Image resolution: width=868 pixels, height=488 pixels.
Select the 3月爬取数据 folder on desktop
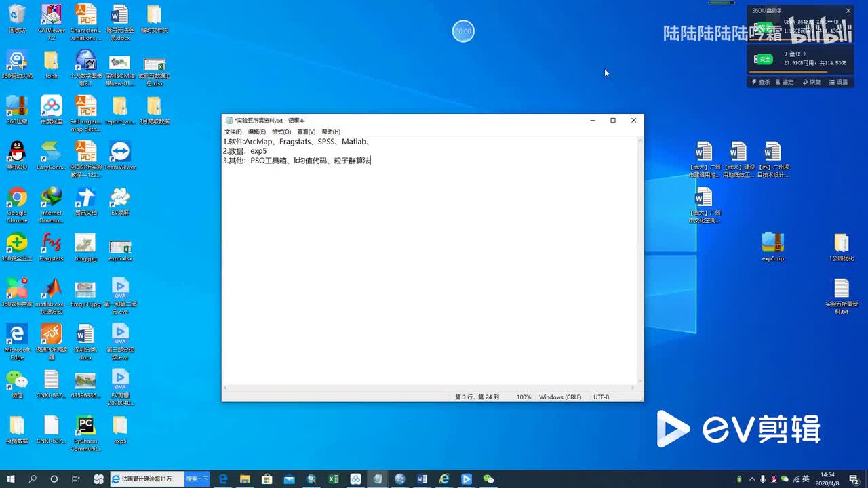(x=154, y=110)
